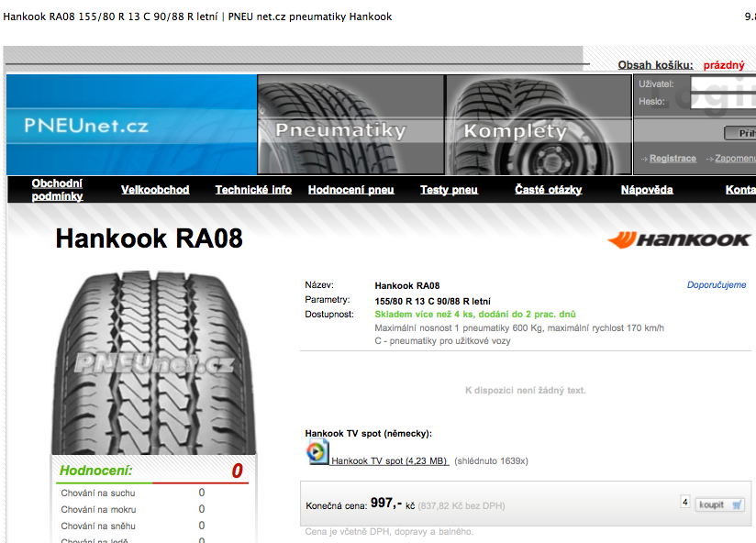Click the red prázdný cart status
This screenshot has width=756, height=543.
point(724,65)
